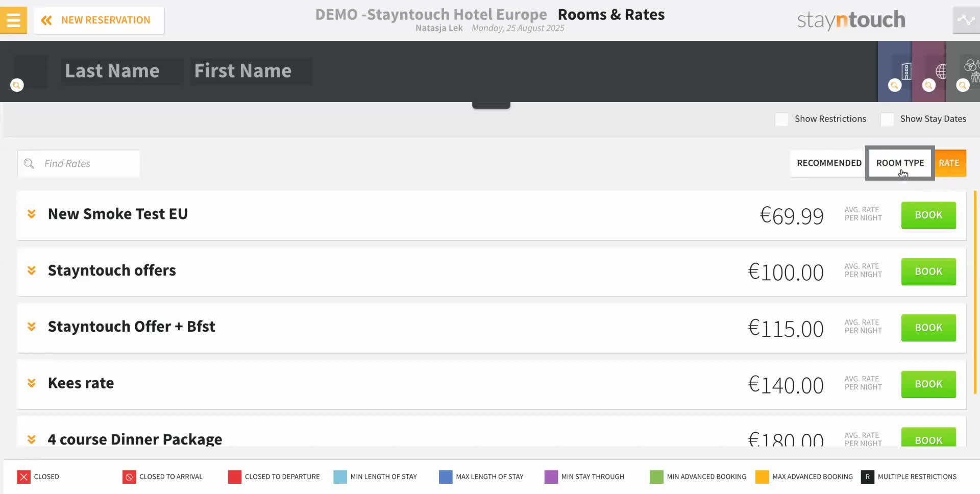Screen dimensions: 980x494
Task: Click the group card search magnifier
Action: (x=963, y=85)
